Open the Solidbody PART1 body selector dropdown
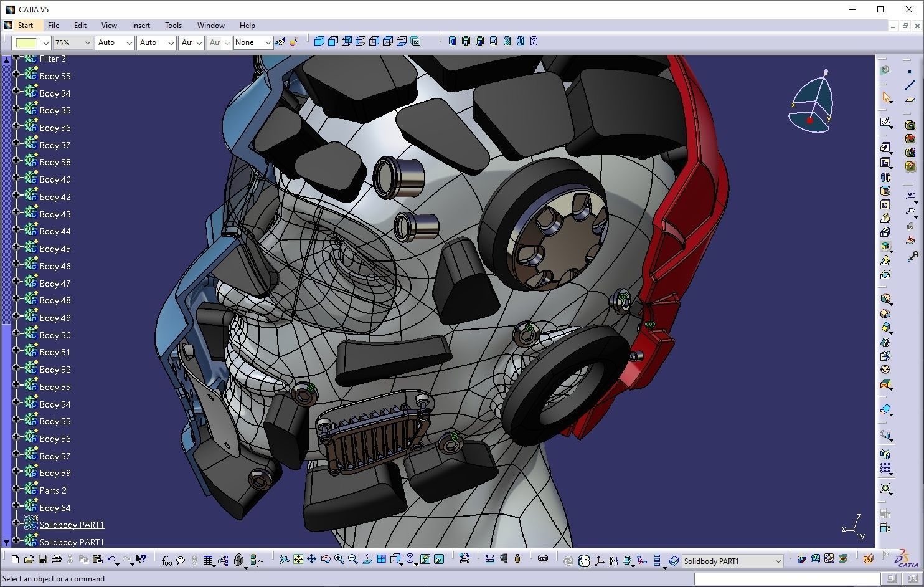Image resolution: width=924 pixels, height=587 pixels. point(778,561)
